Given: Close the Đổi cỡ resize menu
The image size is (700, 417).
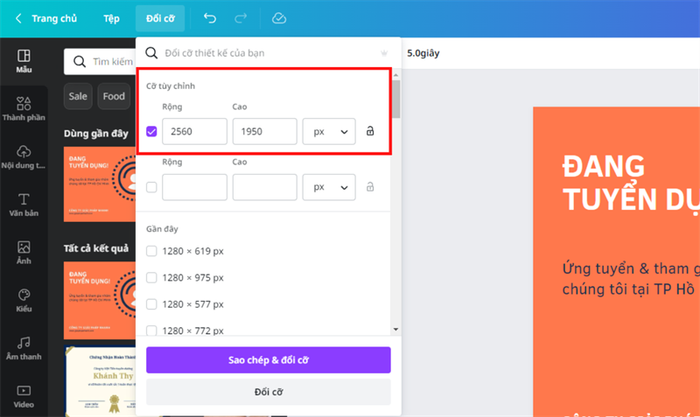Looking at the screenshot, I should [160, 18].
